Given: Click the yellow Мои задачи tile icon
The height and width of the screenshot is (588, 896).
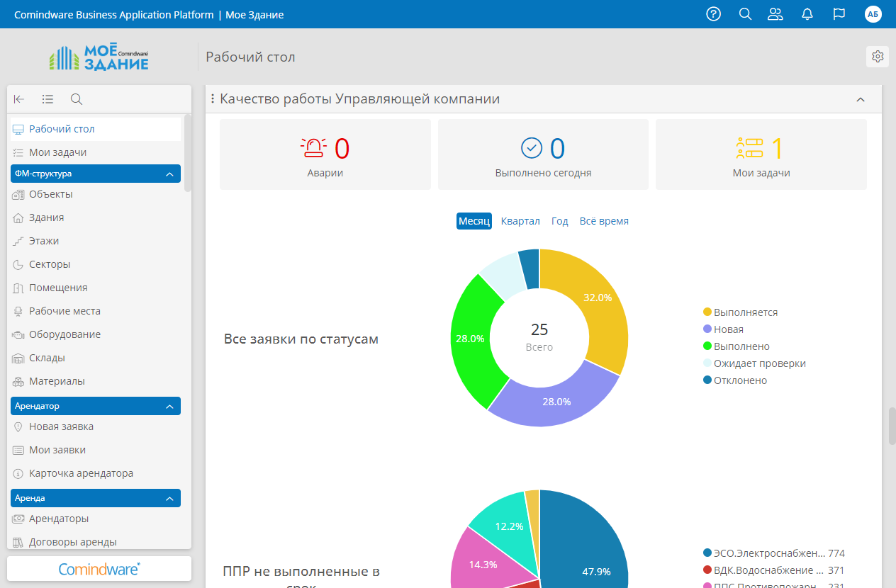Looking at the screenshot, I should tap(749, 148).
